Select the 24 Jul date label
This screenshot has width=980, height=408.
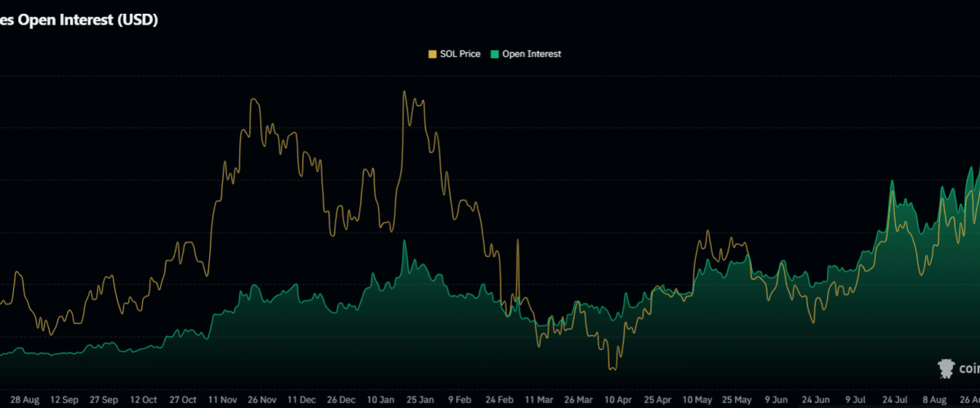[895, 400]
